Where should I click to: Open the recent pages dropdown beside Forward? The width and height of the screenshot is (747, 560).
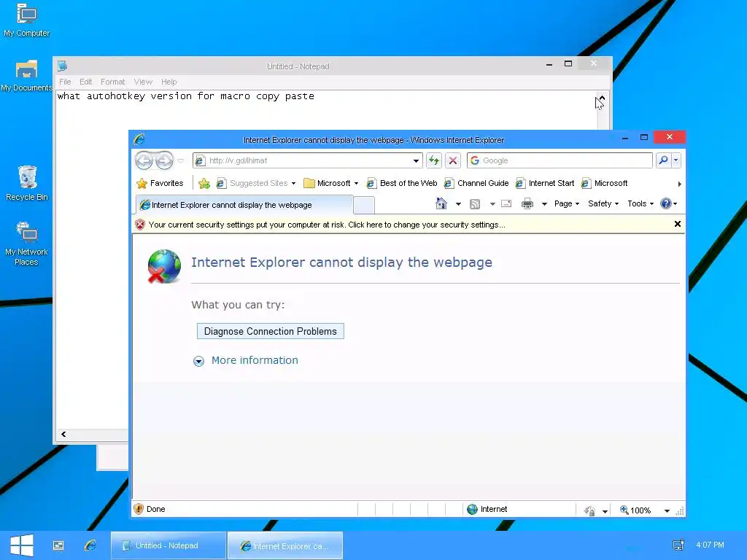tap(181, 161)
